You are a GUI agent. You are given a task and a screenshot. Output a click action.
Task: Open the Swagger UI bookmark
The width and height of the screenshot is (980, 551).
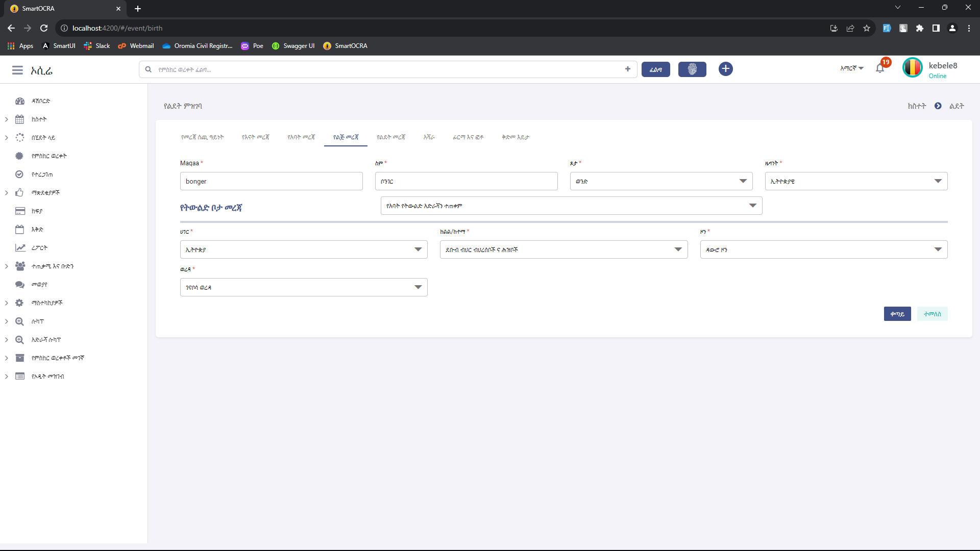[293, 46]
